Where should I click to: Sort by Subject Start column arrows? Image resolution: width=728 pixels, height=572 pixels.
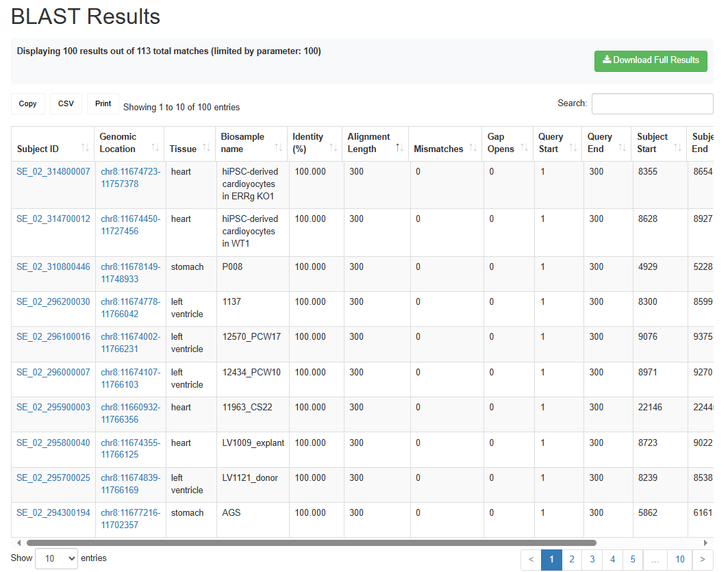(x=677, y=148)
